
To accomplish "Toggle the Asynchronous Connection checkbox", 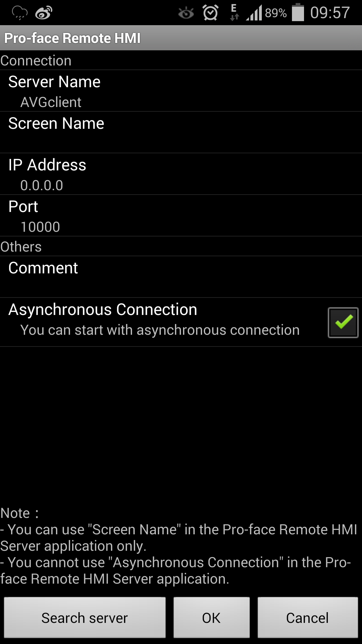I will (x=343, y=322).
